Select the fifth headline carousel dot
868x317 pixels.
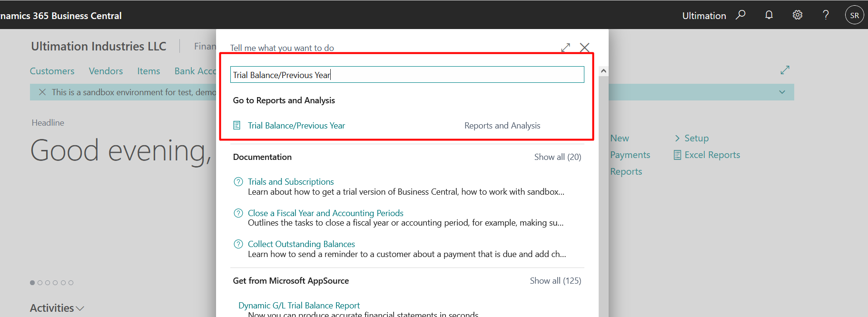tap(63, 283)
